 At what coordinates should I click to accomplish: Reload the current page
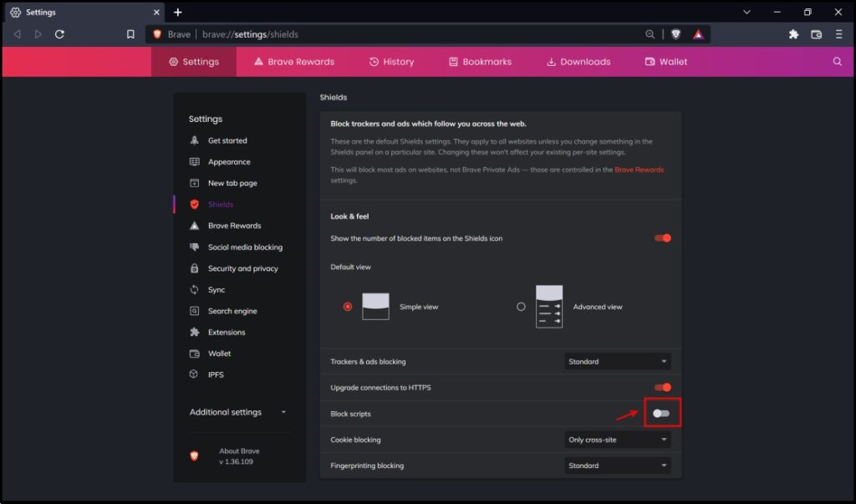point(59,34)
